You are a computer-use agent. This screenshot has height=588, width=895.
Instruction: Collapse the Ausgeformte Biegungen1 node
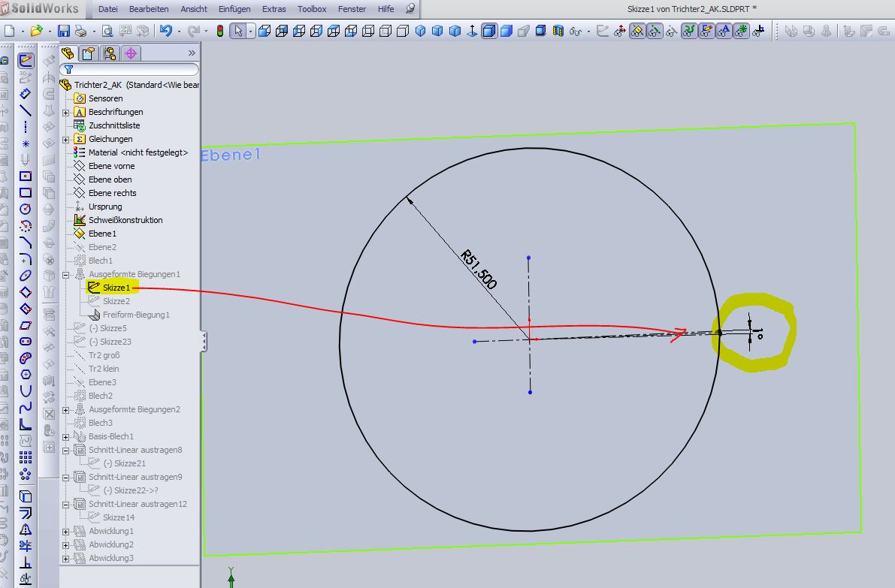pyautogui.click(x=66, y=275)
